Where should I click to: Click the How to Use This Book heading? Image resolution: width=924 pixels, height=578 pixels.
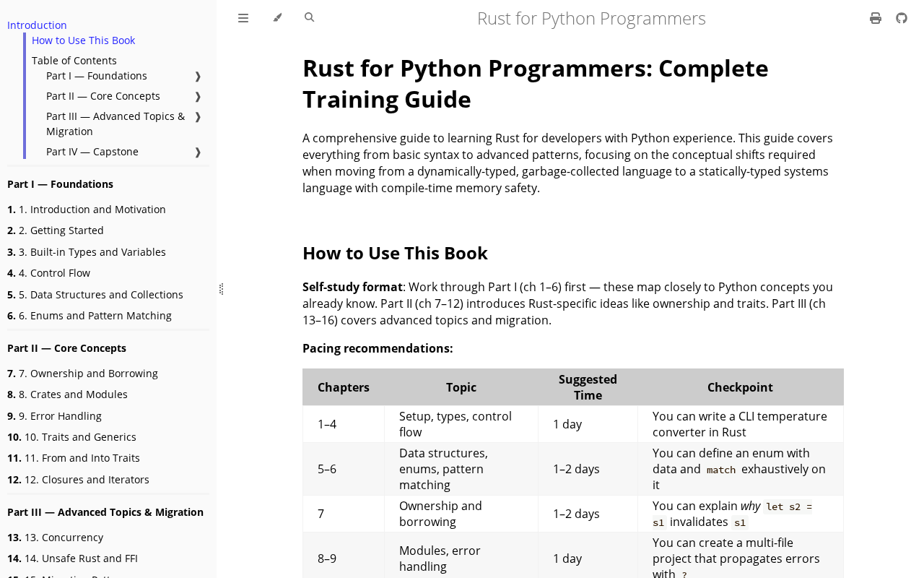click(395, 253)
